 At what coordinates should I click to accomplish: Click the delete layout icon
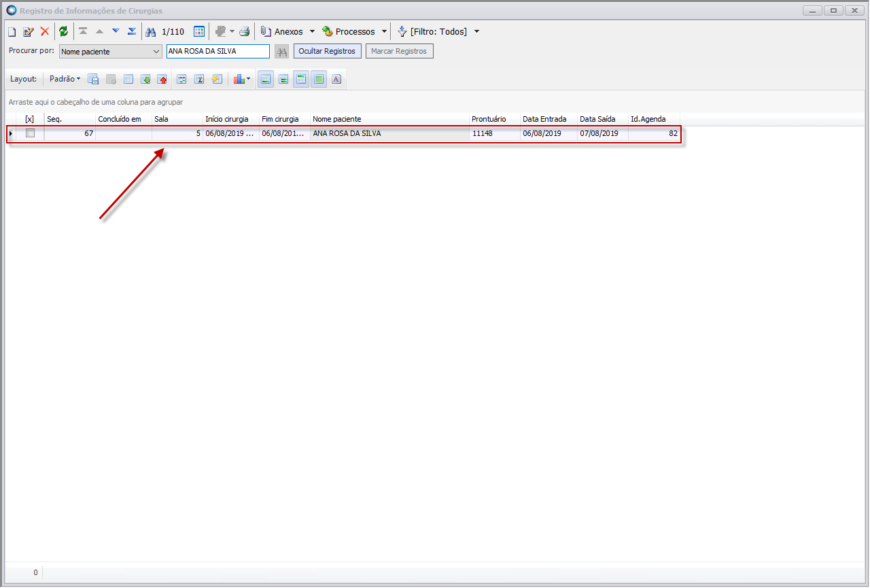point(111,79)
